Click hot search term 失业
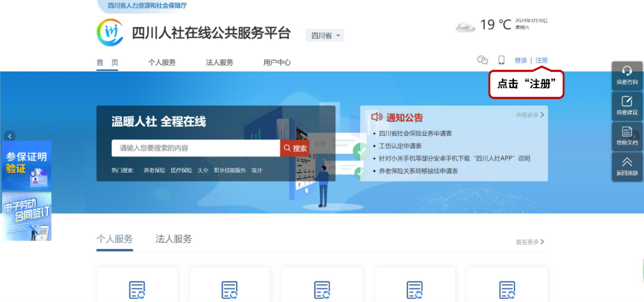 (x=203, y=170)
